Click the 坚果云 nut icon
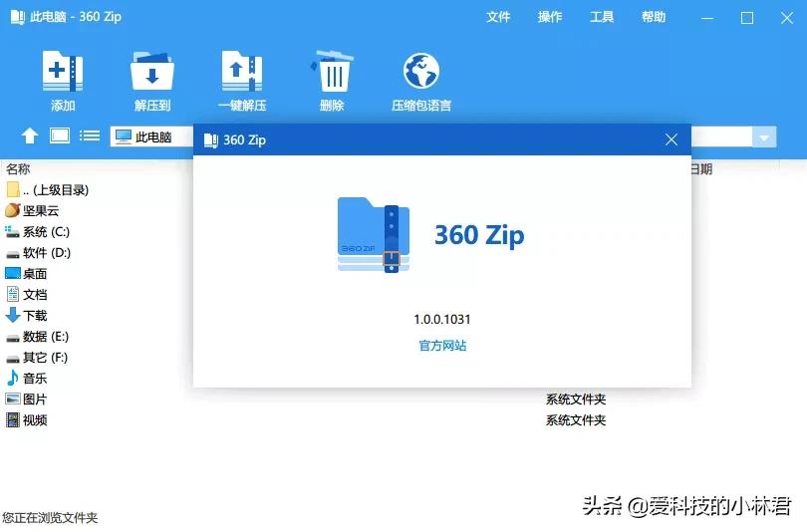 point(12,210)
